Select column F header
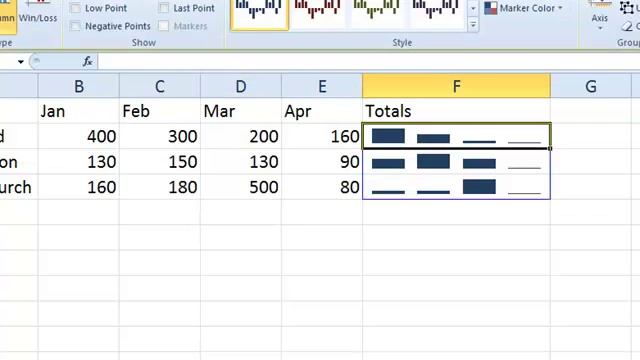The height and width of the screenshot is (360, 640). click(456, 86)
